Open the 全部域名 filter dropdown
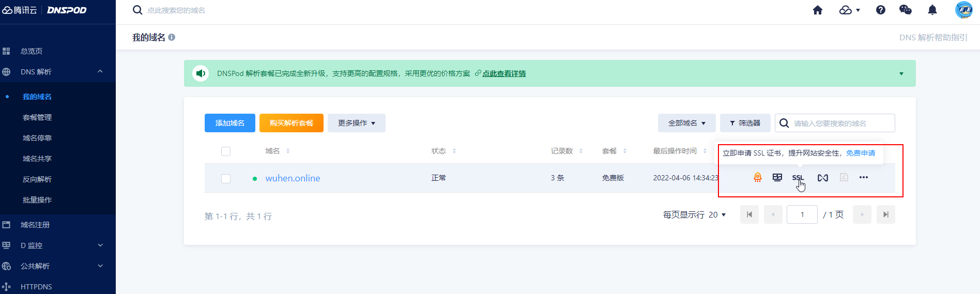This screenshot has width=980, height=294. pyautogui.click(x=686, y=123)
